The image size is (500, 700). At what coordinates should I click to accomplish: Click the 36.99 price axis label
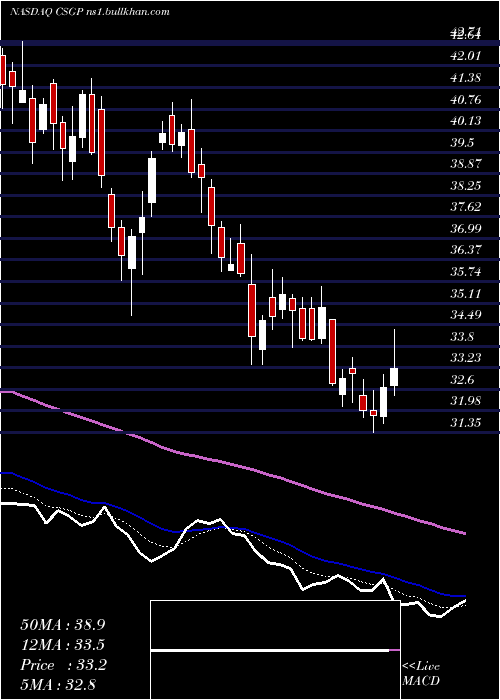coord(466,229)
